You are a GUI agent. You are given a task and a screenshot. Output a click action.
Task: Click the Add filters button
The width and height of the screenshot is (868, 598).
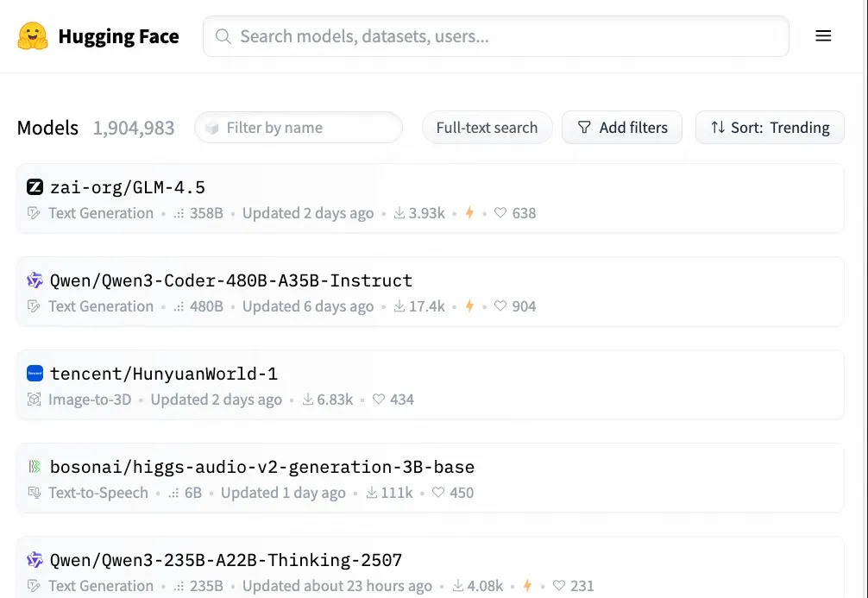click(621, 128)
